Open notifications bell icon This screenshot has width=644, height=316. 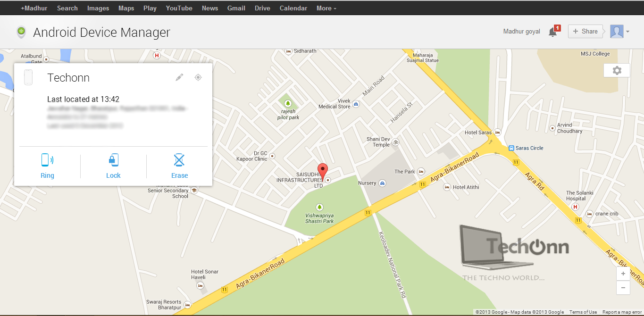tap(553, 32)
